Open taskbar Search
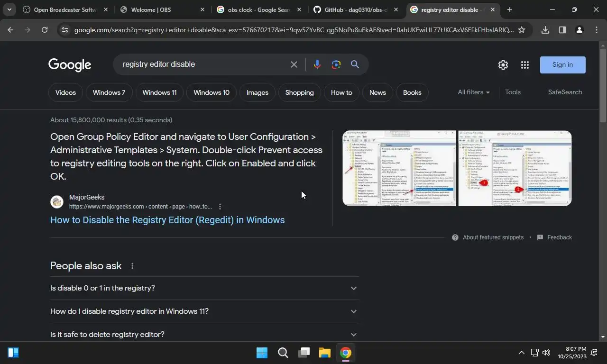Screen dimensions: 607x364 pyautogui.click(x=283, y=353)
